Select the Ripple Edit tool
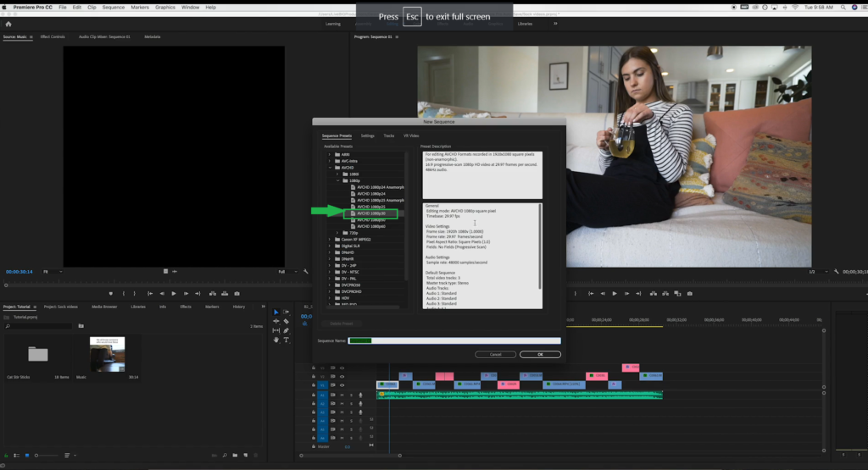 pyautogui.click(x=275, y=321)
